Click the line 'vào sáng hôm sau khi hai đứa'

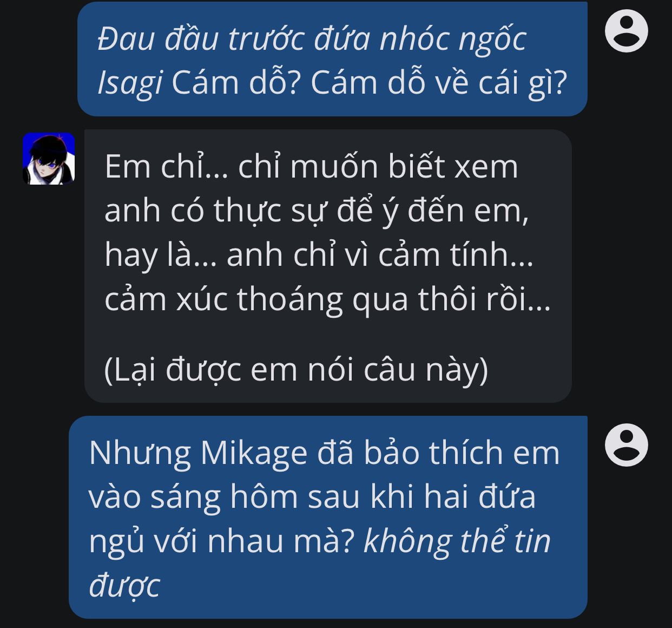coord(312,496)
